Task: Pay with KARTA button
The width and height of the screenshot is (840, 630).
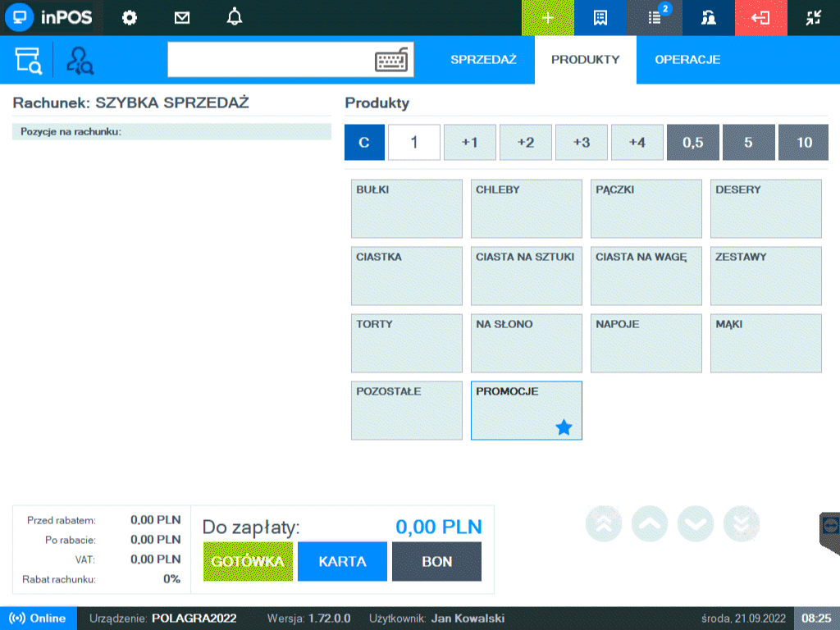Action: point(342,562)
